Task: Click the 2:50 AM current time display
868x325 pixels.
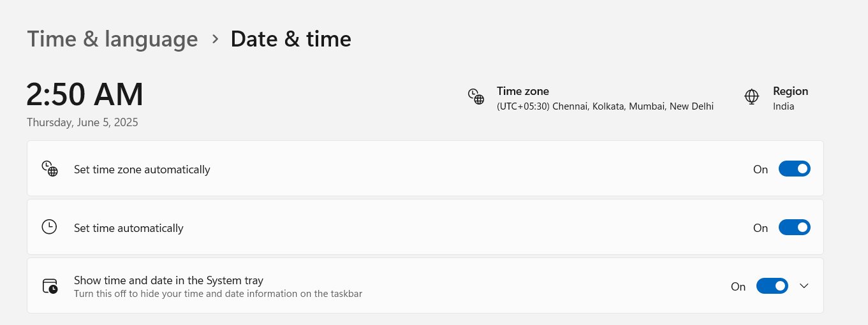Action: click(85, 94)
